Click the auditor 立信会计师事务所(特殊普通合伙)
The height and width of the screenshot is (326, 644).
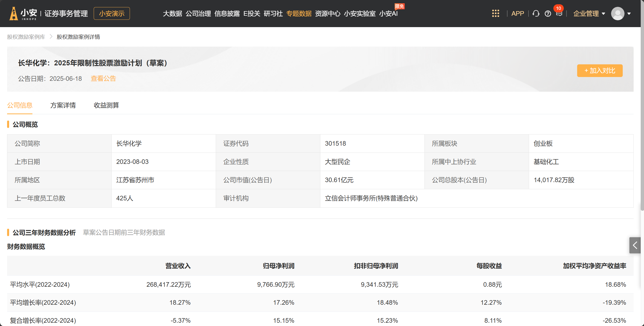pyautogui.click(x=371, y=198)
